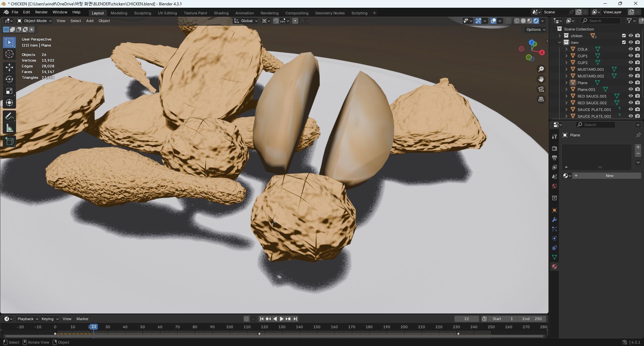Select the Measure tool
This screenshot has height=346, width=644.
[9, 128]
